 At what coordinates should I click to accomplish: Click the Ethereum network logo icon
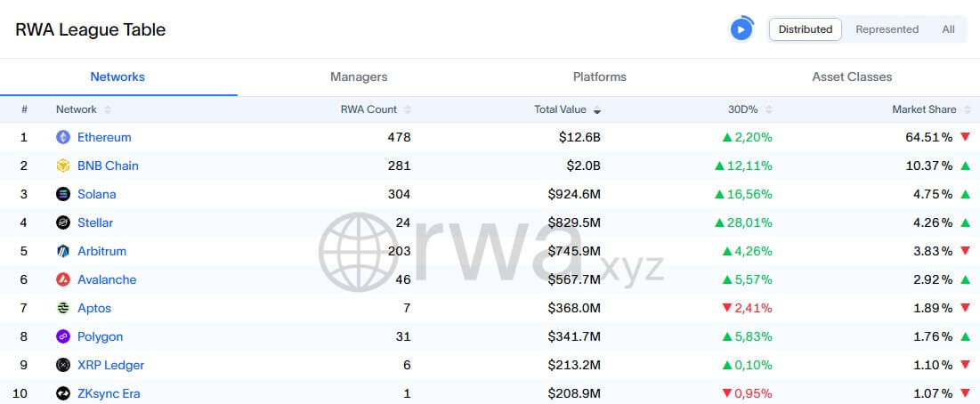[63, 137]
